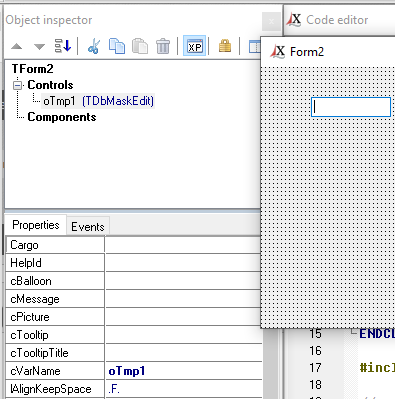Click the Object inspector panel title
This screenshot has width=395, height=399.
[x=49, y=20]
